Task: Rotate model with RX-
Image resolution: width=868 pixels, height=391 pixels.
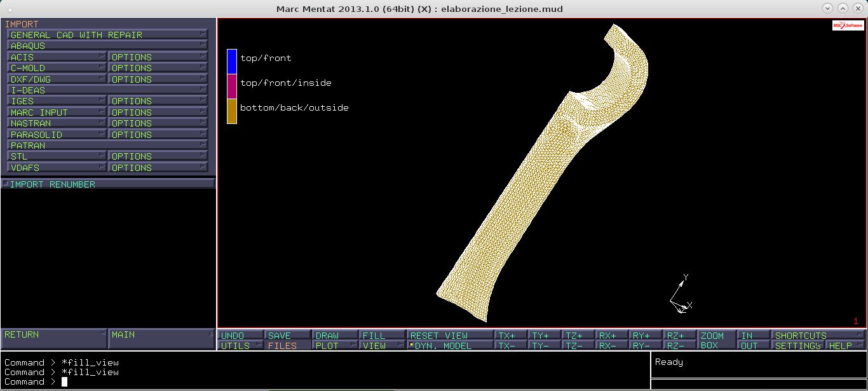Action: click(x=613, y=346)
